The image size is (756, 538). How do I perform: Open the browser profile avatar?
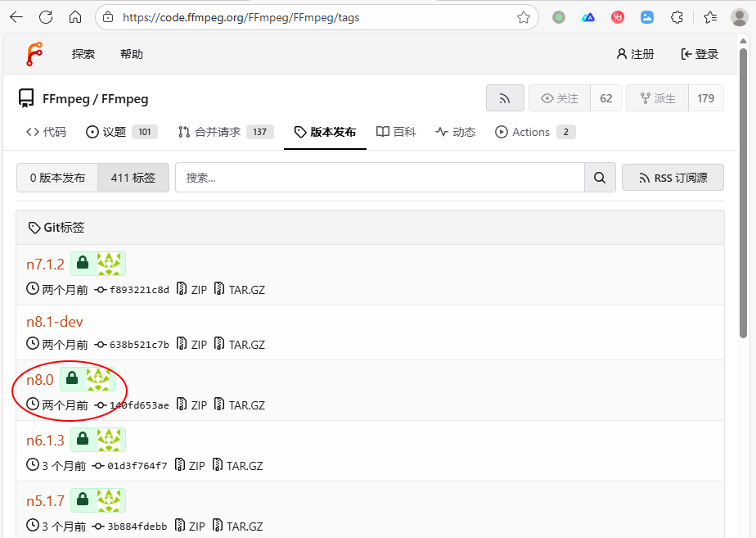[x=740, y=17]
